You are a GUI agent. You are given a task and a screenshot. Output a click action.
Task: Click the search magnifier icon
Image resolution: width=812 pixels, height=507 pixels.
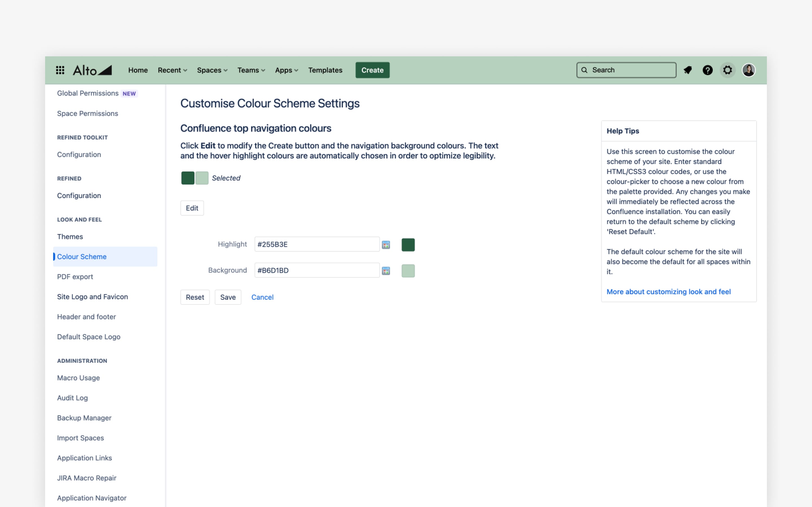584,70
